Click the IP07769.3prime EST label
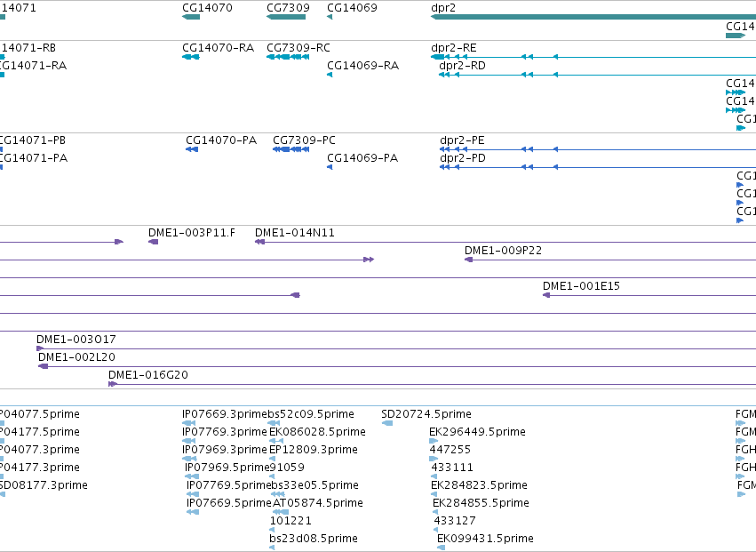Screen dimensions: 756x552 225,432
